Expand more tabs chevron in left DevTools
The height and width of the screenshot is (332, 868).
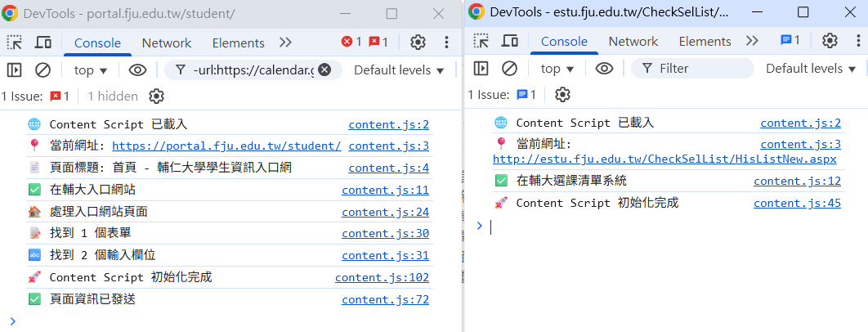click(x=285, y=43)
